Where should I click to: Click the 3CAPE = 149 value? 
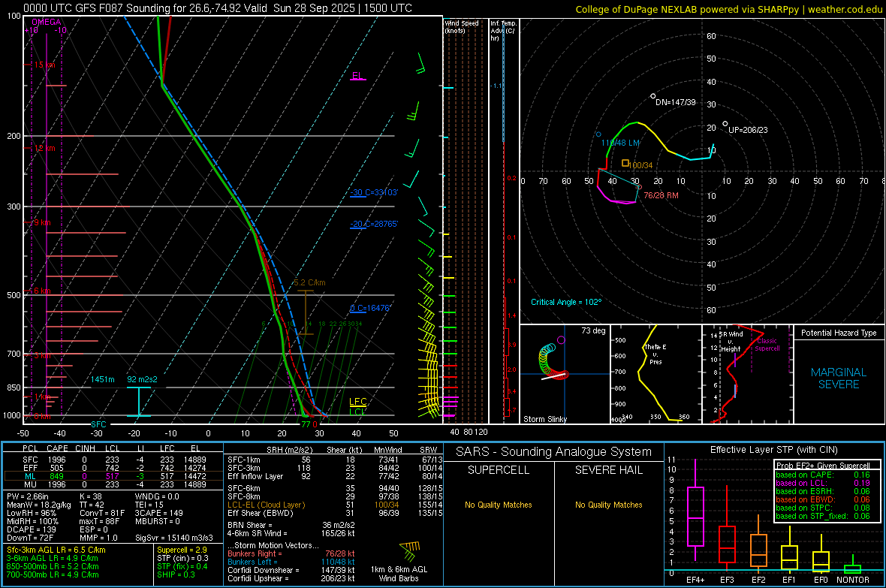click(158, 514)
